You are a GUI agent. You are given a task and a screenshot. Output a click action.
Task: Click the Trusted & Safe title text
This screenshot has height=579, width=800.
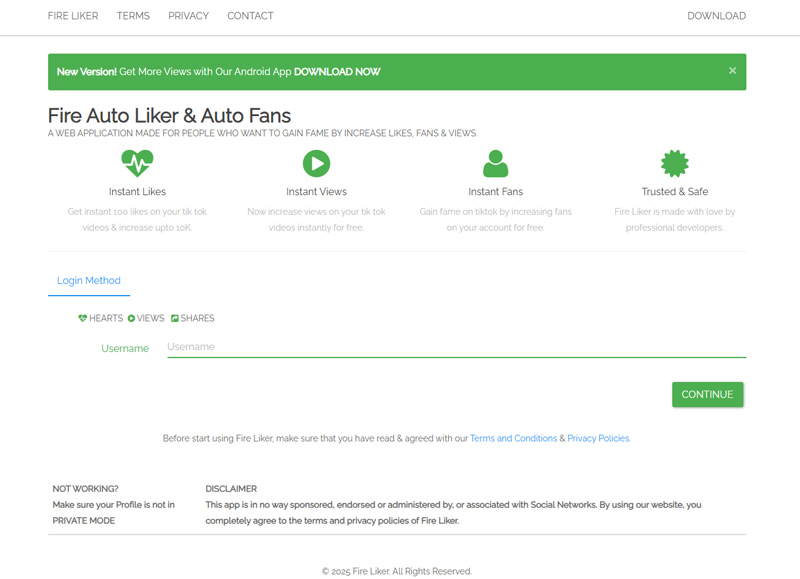674,192
